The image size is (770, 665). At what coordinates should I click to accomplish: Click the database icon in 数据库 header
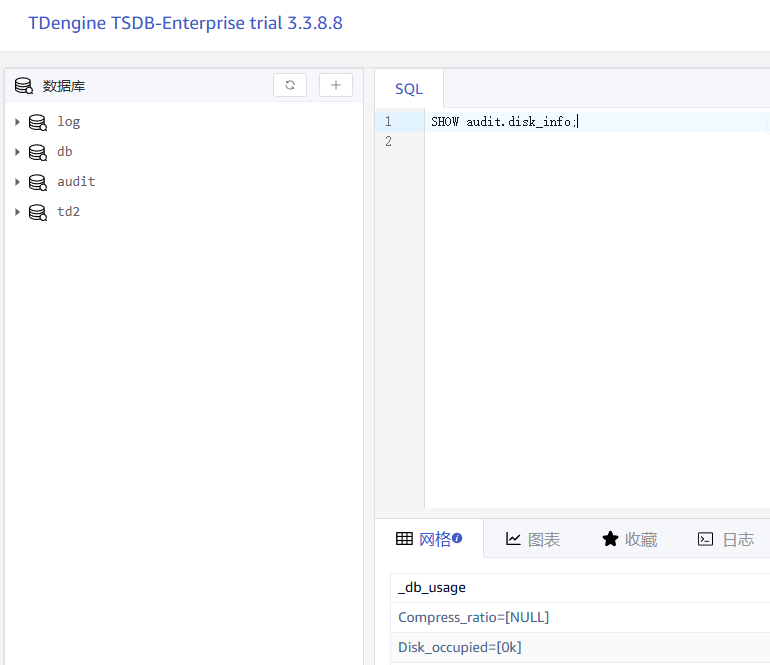24,86
